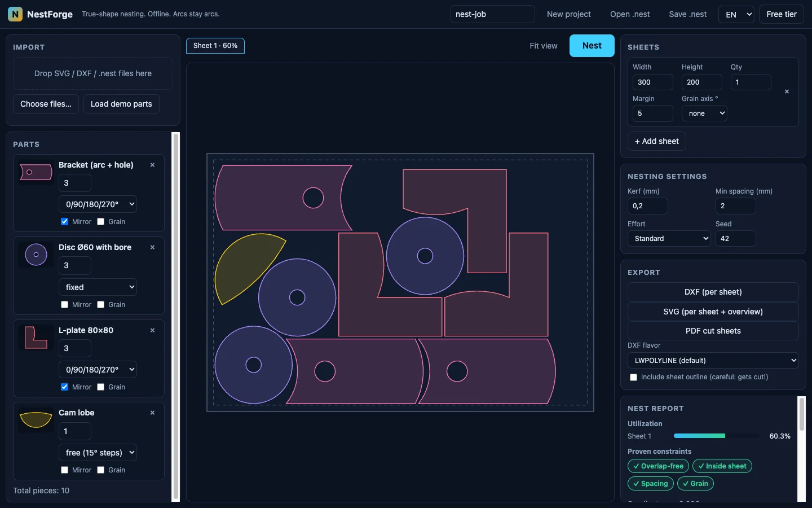Click the Sheet 1 utilization progress bar
The height and width of the screenshot is (508, 812).
(x=716, y=436)
